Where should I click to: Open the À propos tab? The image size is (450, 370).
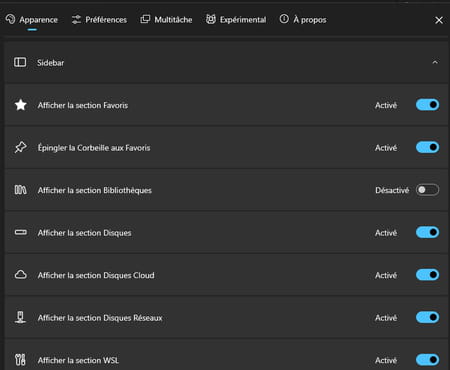[303, 20]
